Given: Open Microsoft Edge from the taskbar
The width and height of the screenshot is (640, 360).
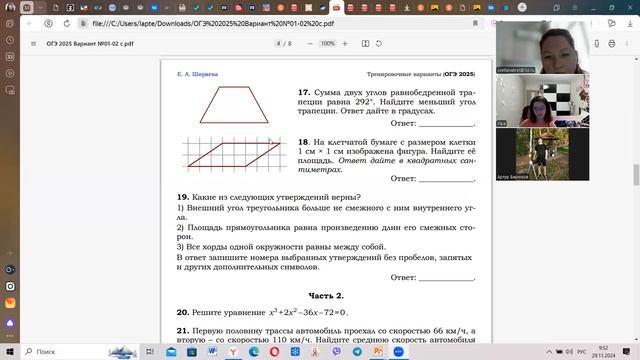Looking at the screenshot, I should coord(253,351).
